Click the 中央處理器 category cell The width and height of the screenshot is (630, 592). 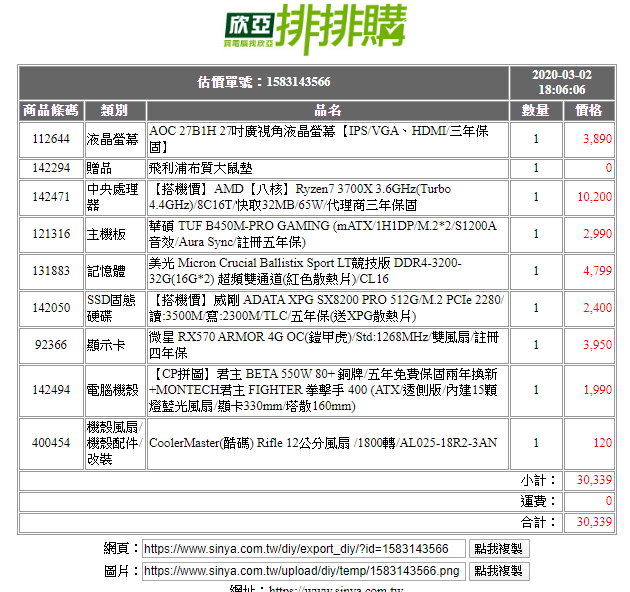pos(115,197)
